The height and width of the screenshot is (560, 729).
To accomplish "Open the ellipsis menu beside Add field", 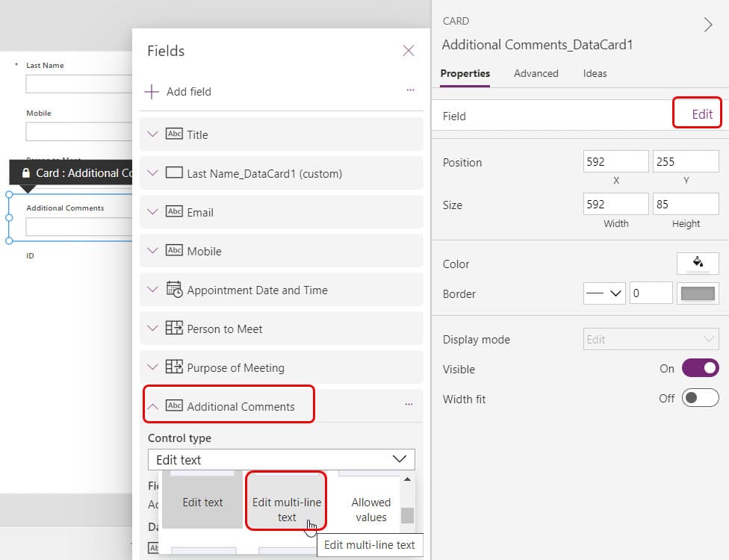I will (410, 90).
